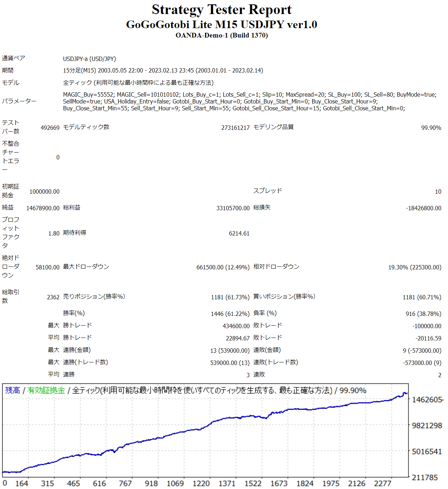Select the symbol value USDJPY-a (USD/JPY)
The width and height of the screenshot is (448, 489).
[89, 59]
